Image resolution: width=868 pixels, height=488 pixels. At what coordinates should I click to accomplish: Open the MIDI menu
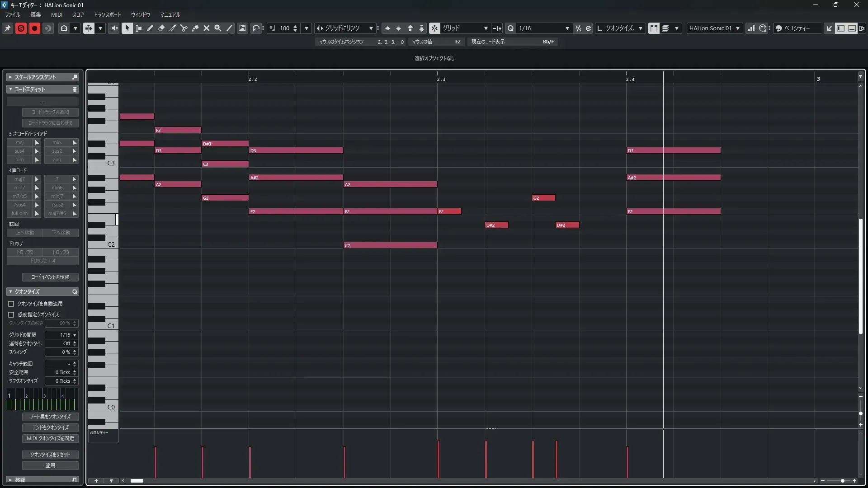point(57,14)
